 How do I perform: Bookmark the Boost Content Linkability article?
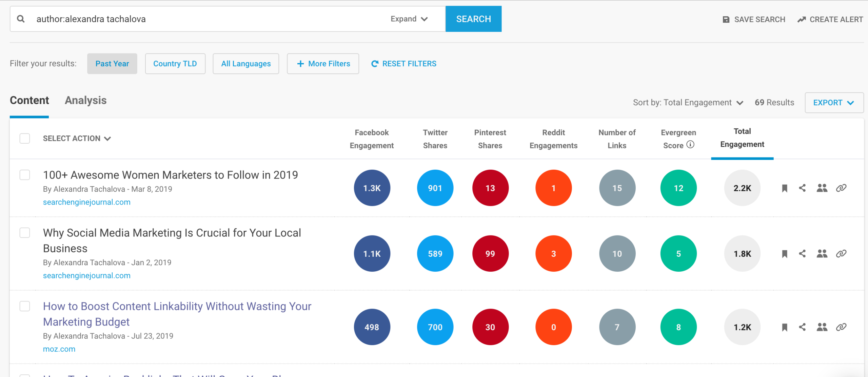pyautogui.click(x=784, y=328)
